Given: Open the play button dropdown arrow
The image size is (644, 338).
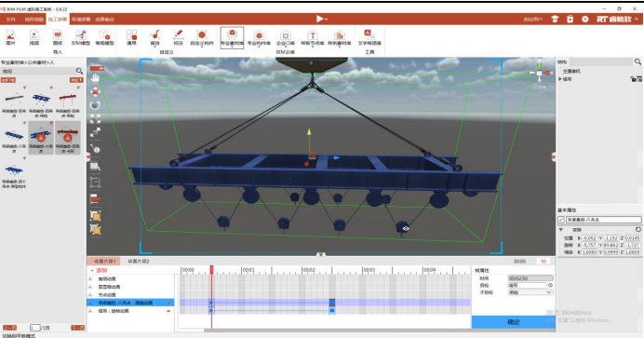Looking at the screenshot, I should pyautogui.click(x=327, y=20).
